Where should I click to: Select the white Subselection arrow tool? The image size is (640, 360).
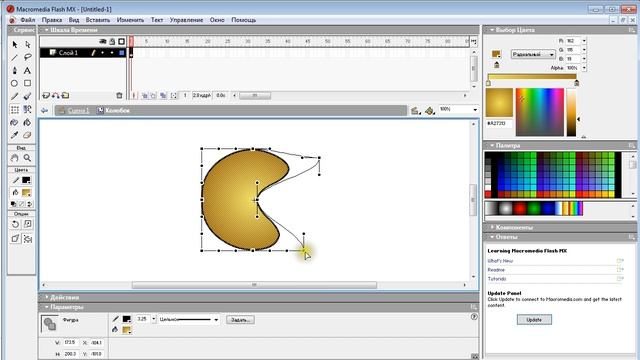(27, 44)
